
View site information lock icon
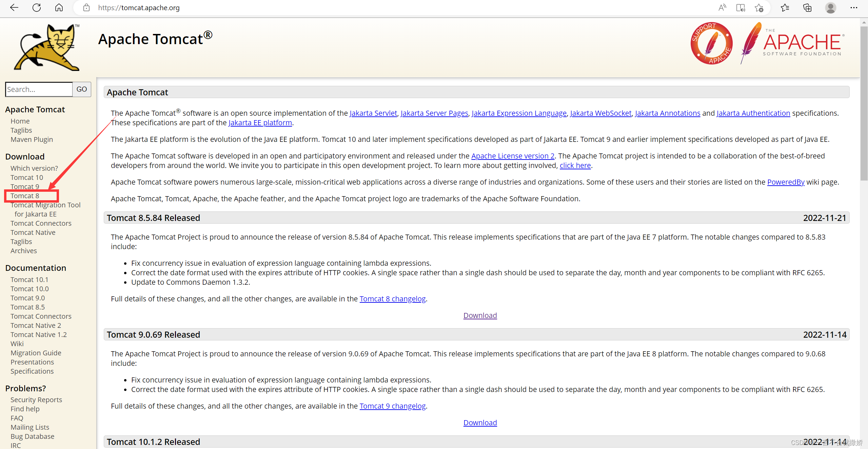[x=86, y=7]
